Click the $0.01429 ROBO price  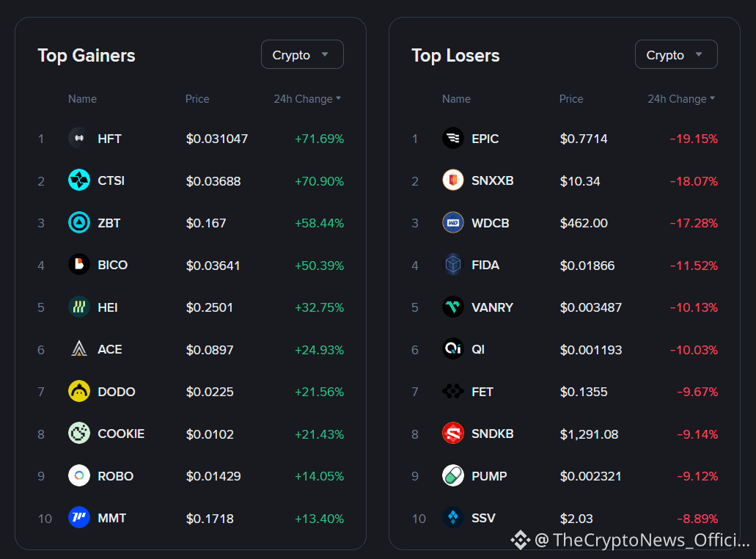tap(213, 477)
